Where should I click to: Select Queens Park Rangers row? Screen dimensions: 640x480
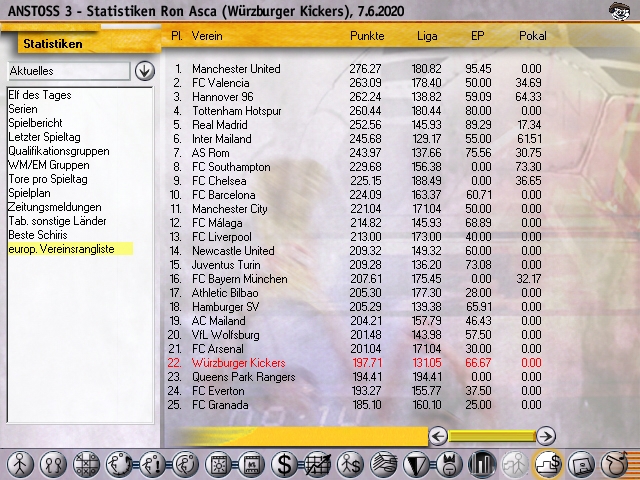tap(355, 377)
